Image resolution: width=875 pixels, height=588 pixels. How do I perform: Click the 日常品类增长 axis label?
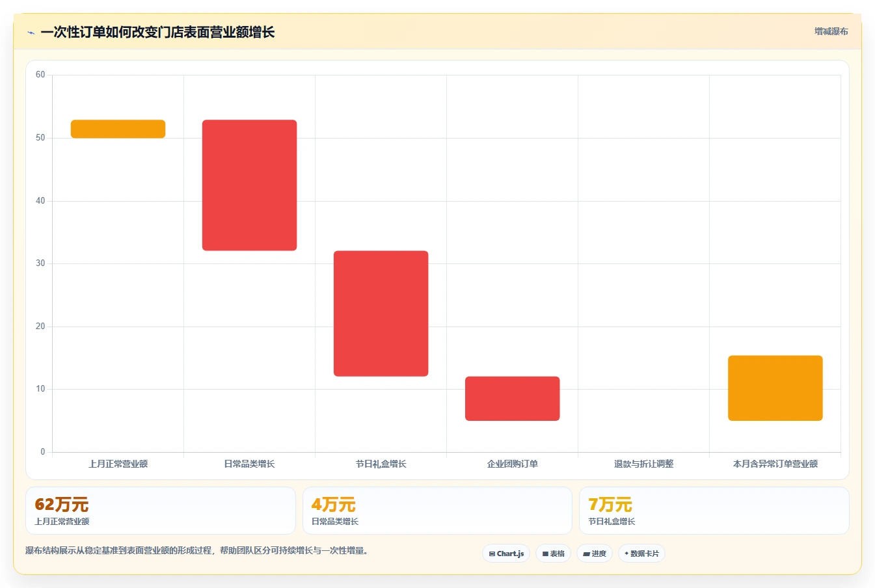pos(249,464)
